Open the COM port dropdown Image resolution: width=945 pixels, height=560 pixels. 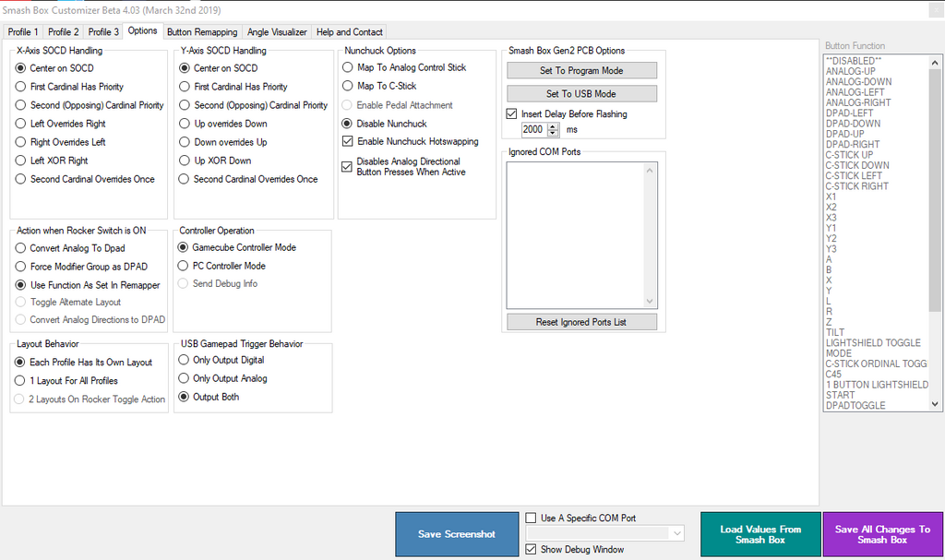click(x=677, y=533)
